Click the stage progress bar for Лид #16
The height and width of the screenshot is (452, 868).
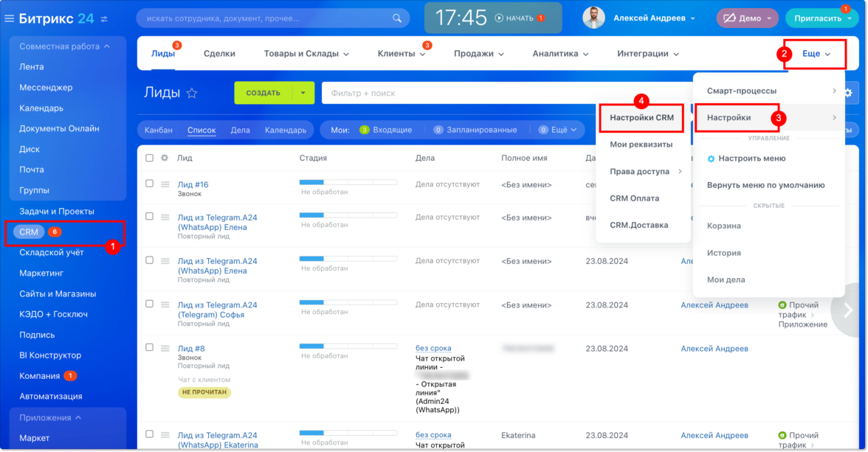(x=348, y=181)
